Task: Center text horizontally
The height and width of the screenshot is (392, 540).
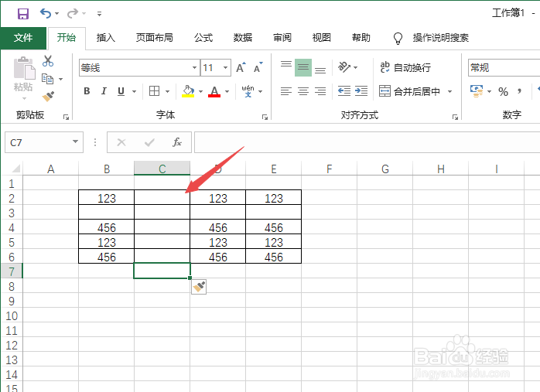Action: 303,91
